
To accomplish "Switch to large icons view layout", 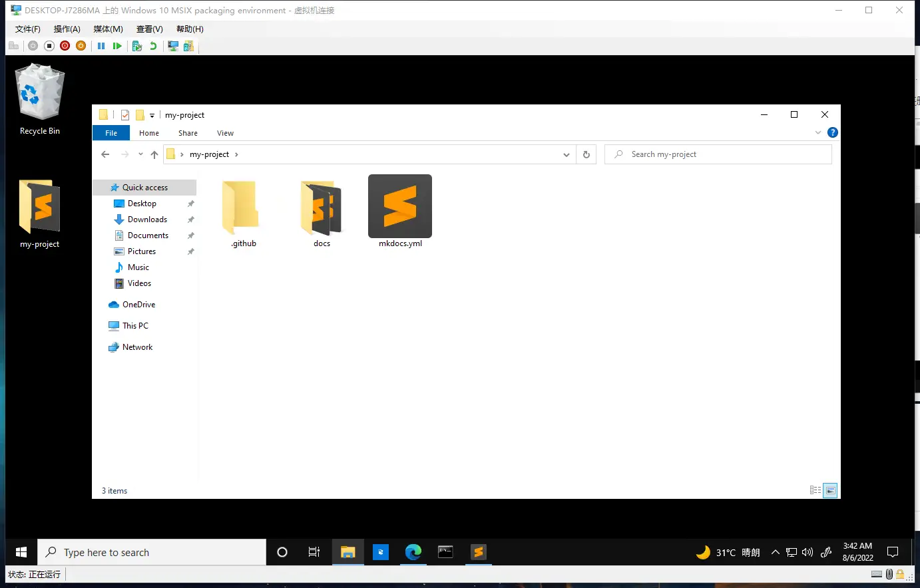I will [830, 491].
